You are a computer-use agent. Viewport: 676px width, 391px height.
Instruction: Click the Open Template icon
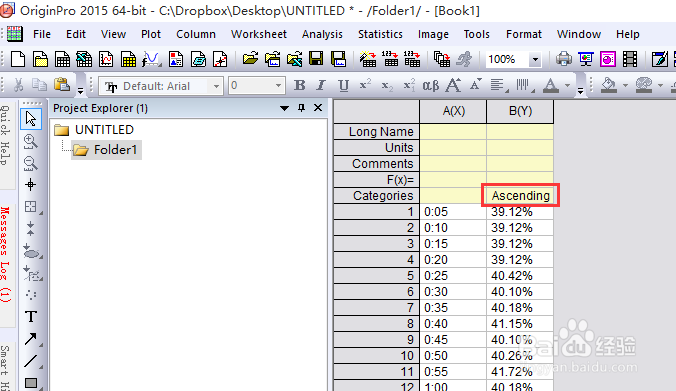pos(272,59)
